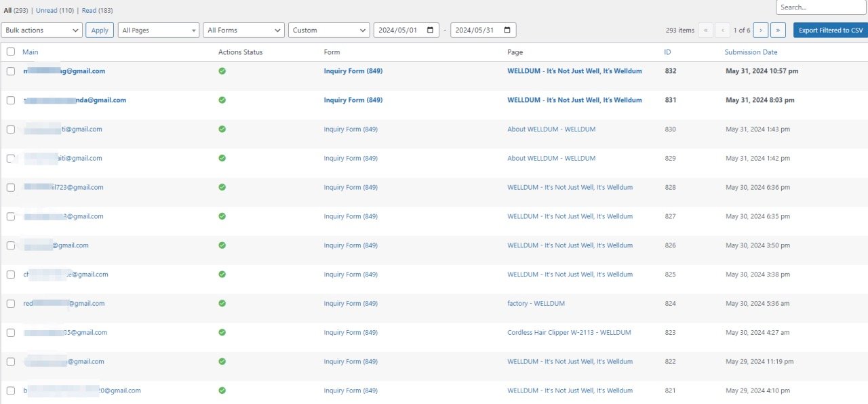Click submission date May 30, 2024 5:36 am
868x404 pixels.
(757, 304)
